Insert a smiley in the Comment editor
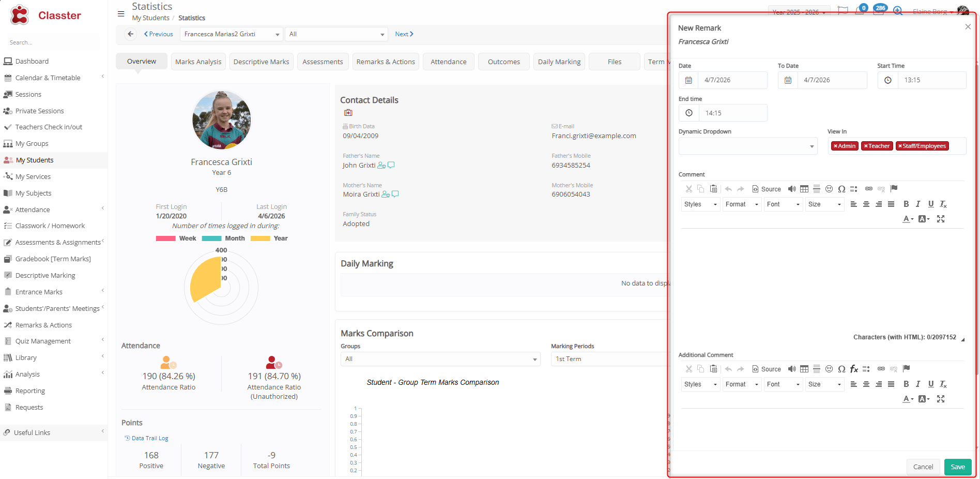 [x=829, y=189]
